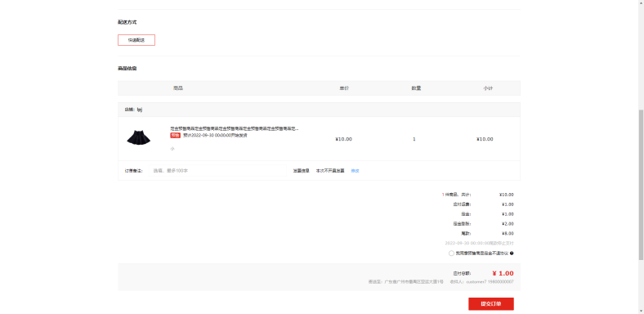Click the 配送方式 section heading

(x=127, y=22)
